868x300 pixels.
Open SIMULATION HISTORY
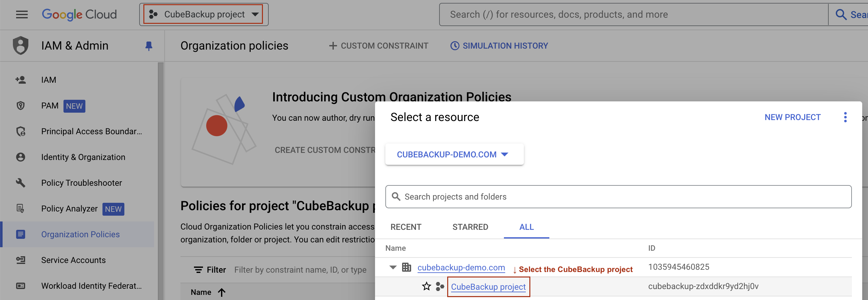tap(499, 46)
